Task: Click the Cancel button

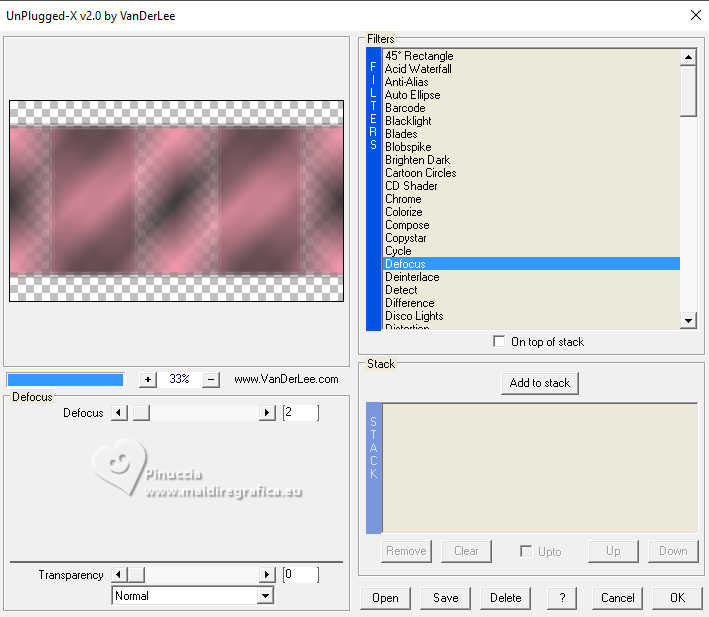Action: click(617, 598)
